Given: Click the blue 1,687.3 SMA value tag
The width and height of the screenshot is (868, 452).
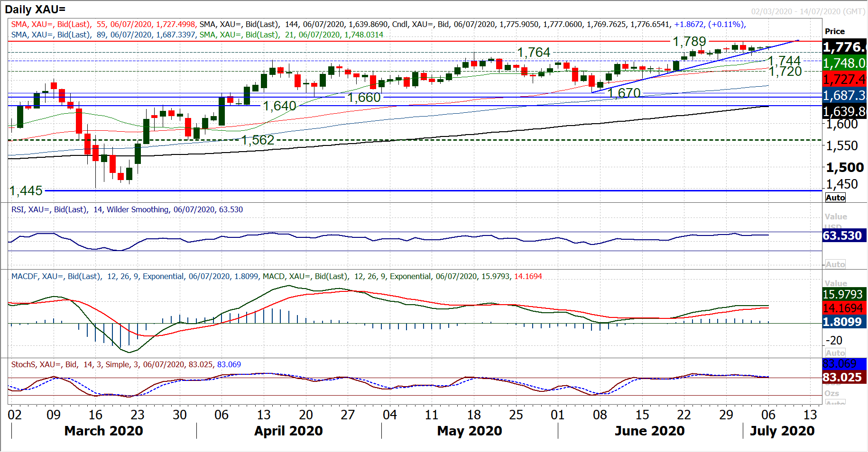Looking at the screenshot, I should [x=844, y=95].
